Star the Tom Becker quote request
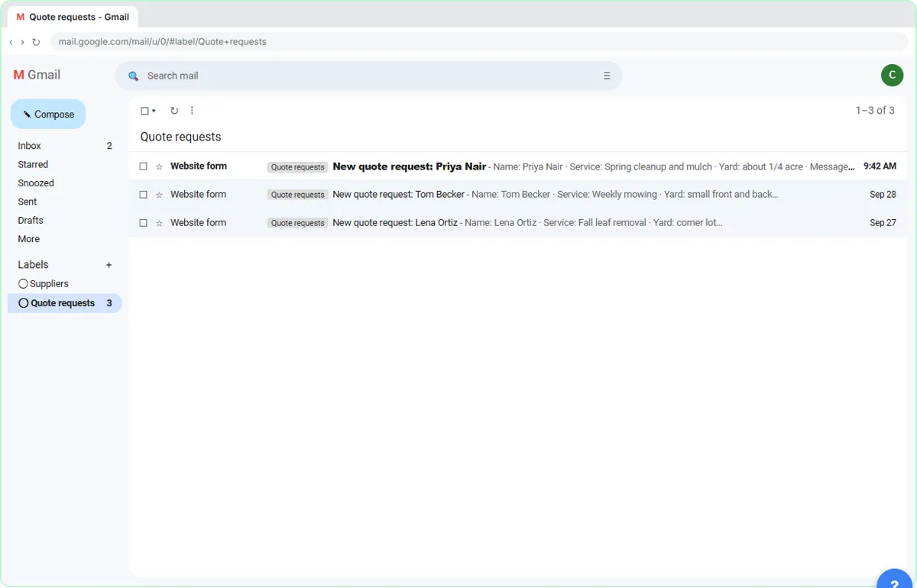 point(159,195)
